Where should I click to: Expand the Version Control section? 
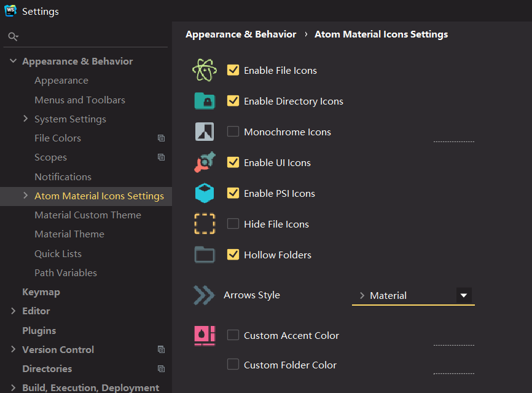[14, 349]
